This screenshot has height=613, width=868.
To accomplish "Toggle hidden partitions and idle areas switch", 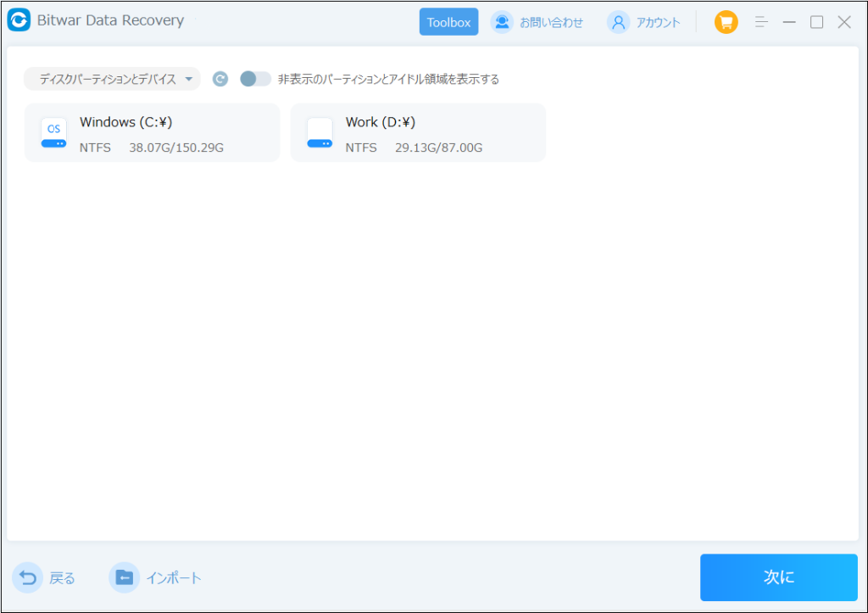I will (x=255, y=79).
